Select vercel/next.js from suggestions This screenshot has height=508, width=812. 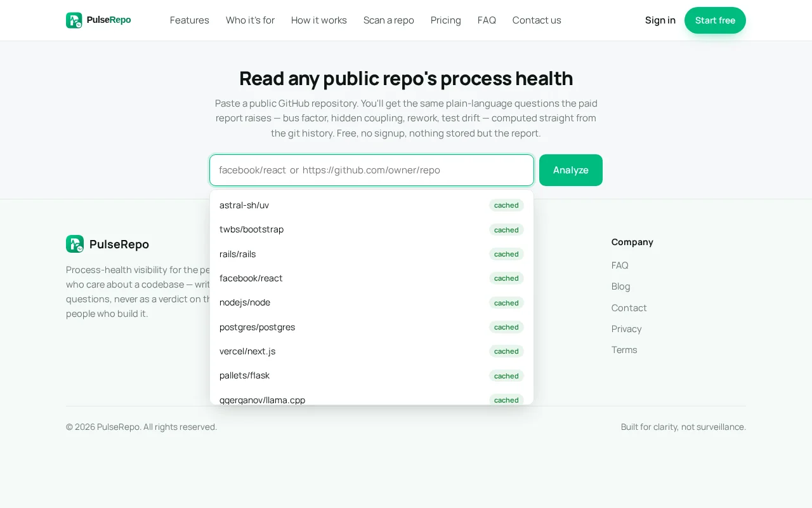pyautogui.click(x=372, y=351)
